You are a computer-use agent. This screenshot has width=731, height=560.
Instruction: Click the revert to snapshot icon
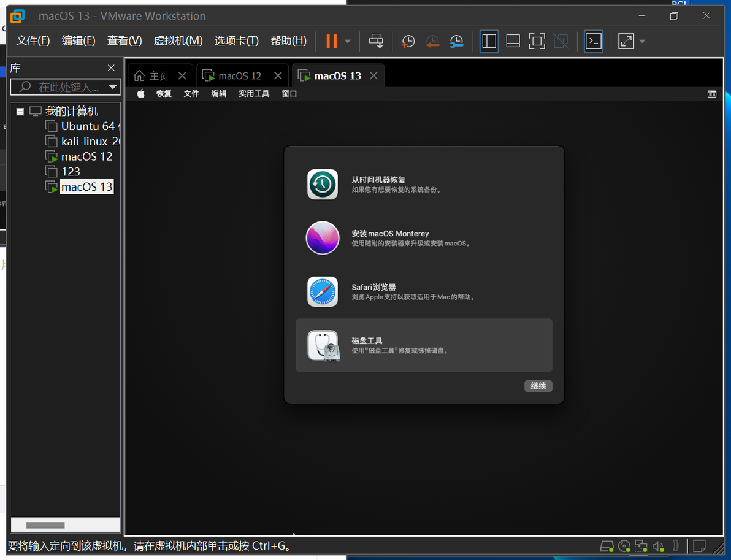(432, 41)
